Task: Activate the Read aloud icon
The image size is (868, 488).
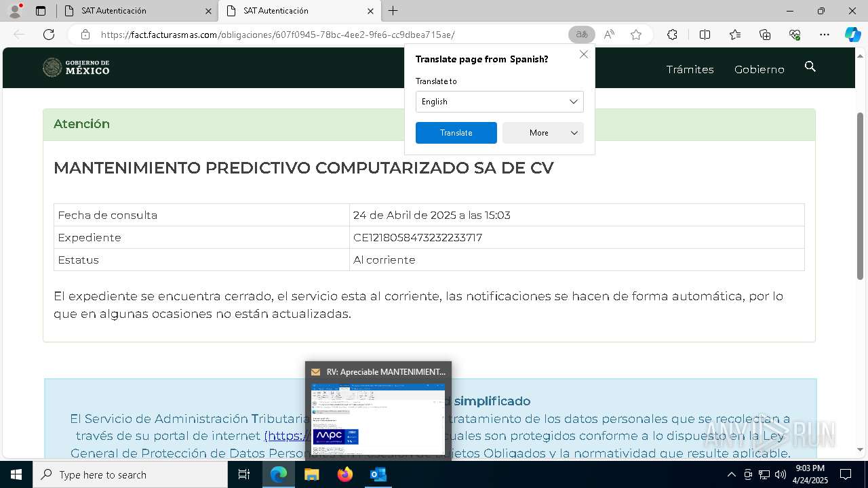Action: click(x=609, y=35)
